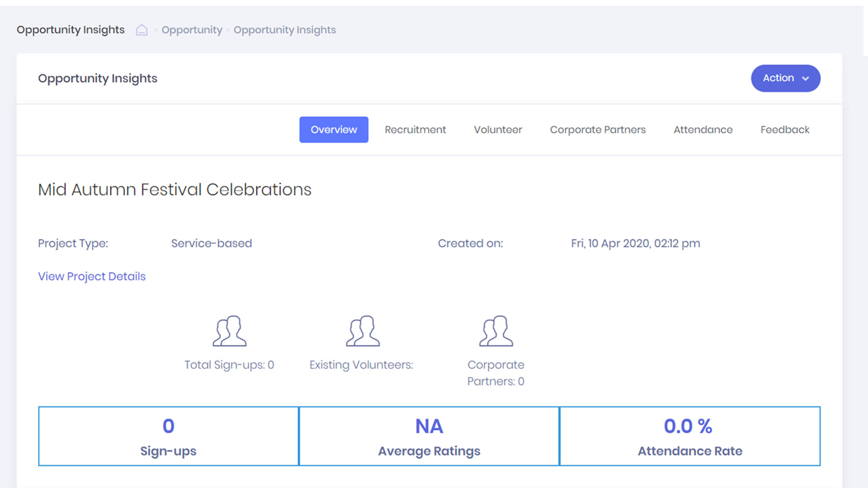Select the Corporate Partners tab

(x=598, y=130)
